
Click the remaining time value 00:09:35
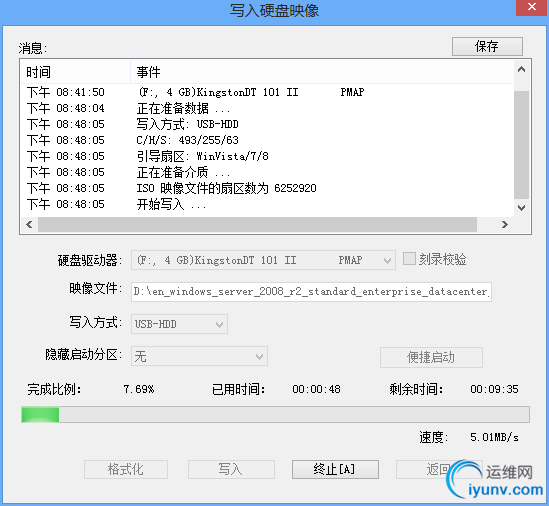click(494, 389)
